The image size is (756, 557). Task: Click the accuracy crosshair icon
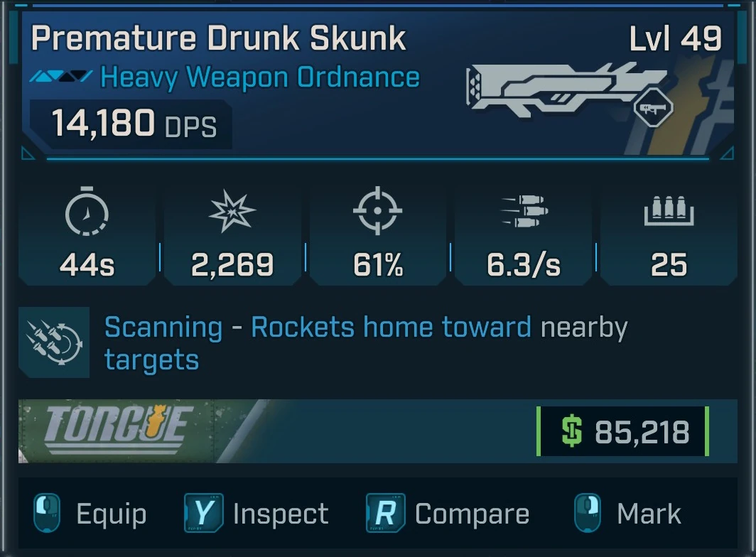(x=377, y=211)
